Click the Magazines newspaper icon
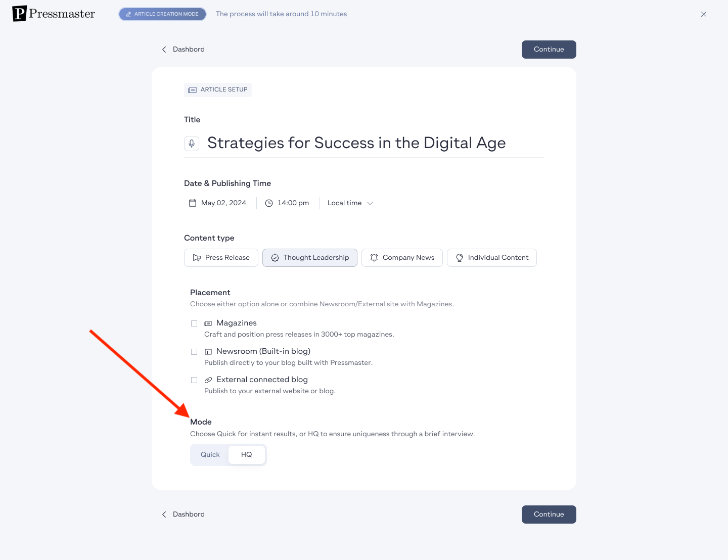 [208, 323]
